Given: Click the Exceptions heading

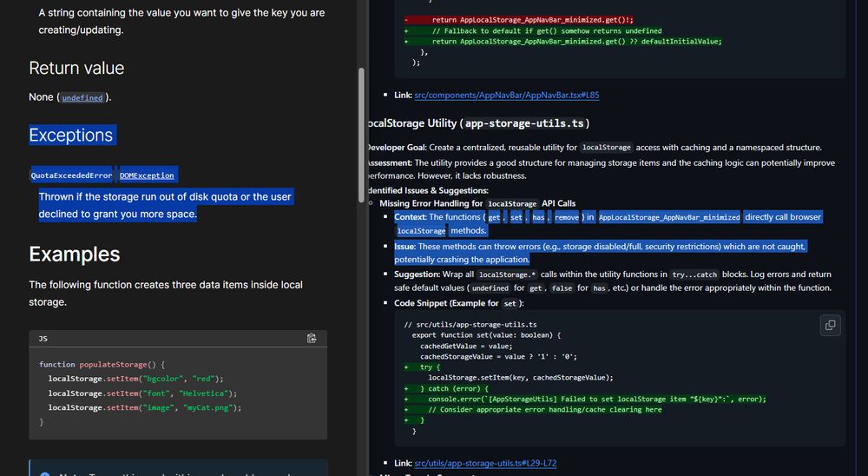Looking at the screenshot, I should [71, 135].
